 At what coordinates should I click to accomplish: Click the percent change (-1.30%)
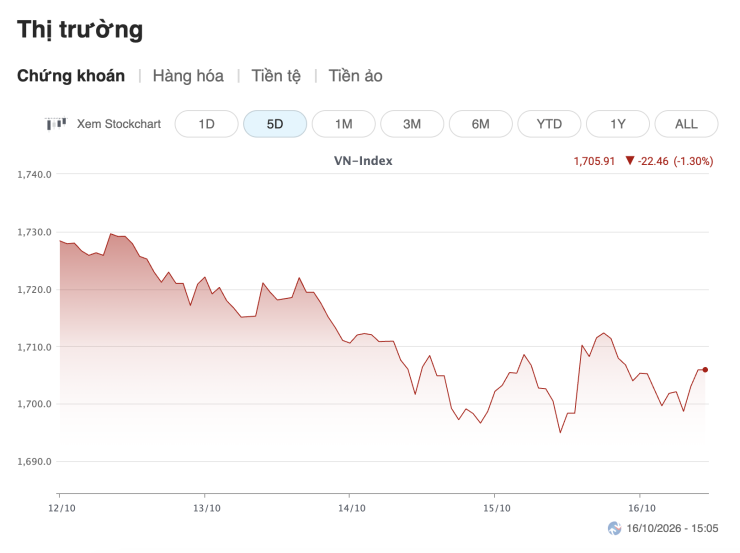[x=693, y=161]
